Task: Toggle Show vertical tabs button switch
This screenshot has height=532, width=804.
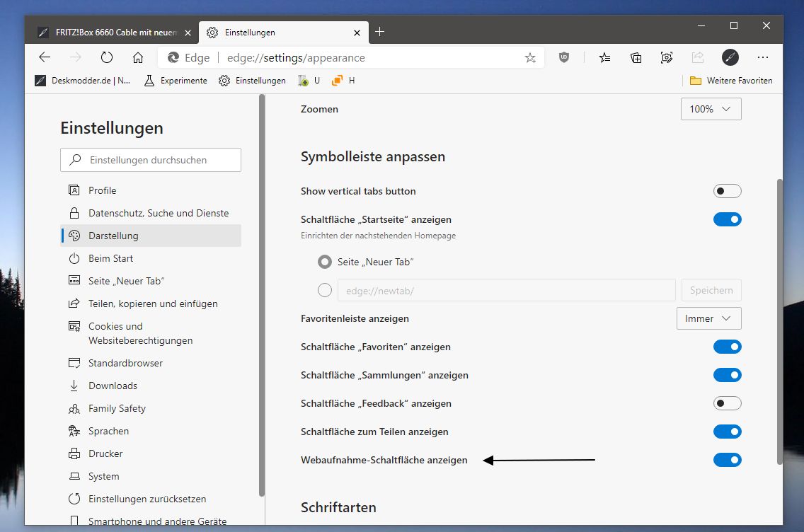Action: 727,191
